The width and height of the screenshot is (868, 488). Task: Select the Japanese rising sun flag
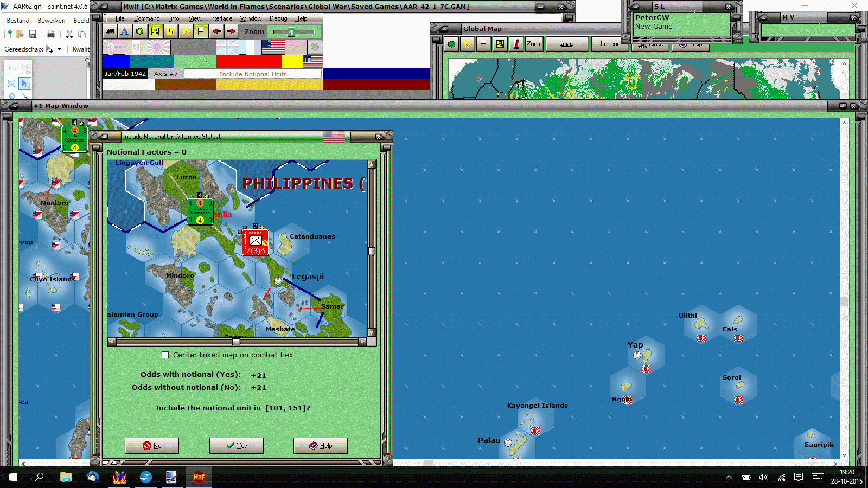159,47
